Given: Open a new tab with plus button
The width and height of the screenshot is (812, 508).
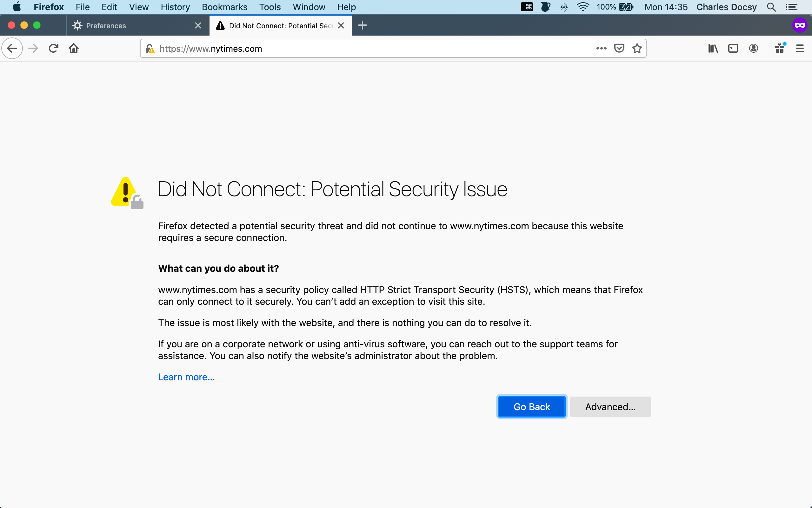Looking at the screenshot, I should coord(362,25).
